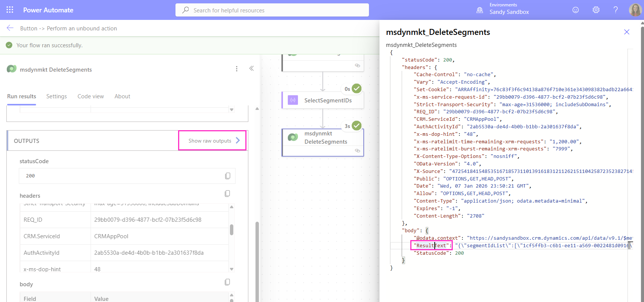
Task: Select the SelectSegmentIDs action card
Action: (x=323, y=100)
